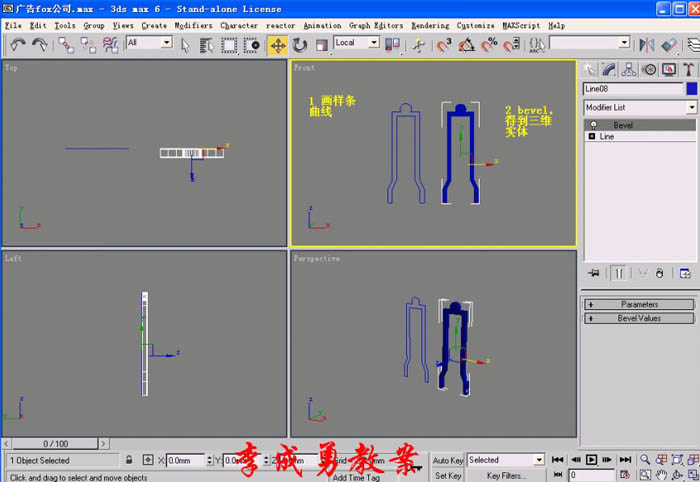700x482 pixels.
Task: Switch to the Motion command panel tab
Action: pyautogui.click(x=649, y=70)
